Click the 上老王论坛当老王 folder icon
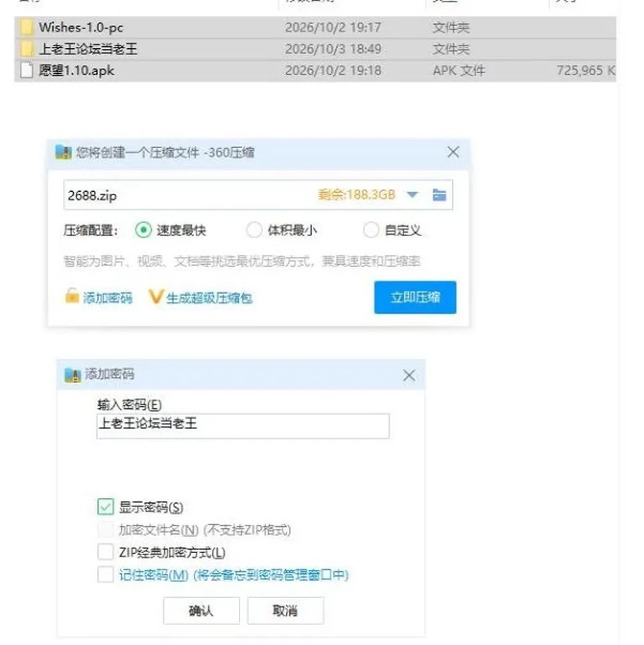This screenshot has width=644, height=645. [x=27, y=50]
